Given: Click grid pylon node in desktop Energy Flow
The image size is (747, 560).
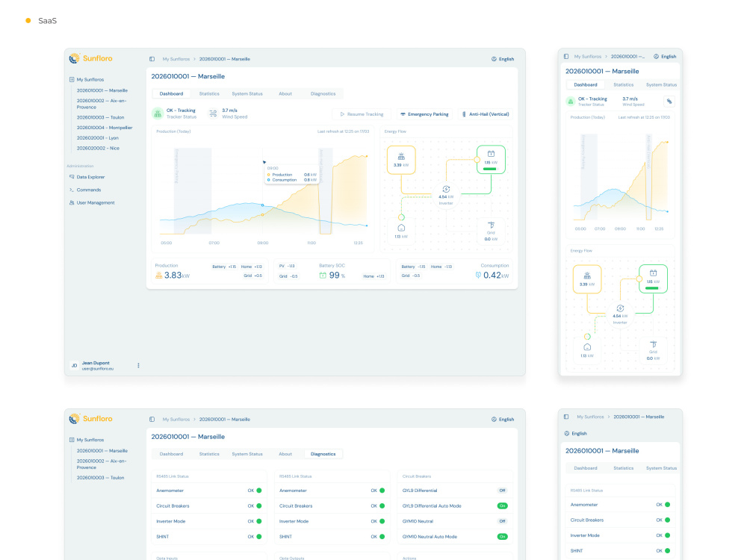Looking at the screenshot, I should tap(491, 231).
